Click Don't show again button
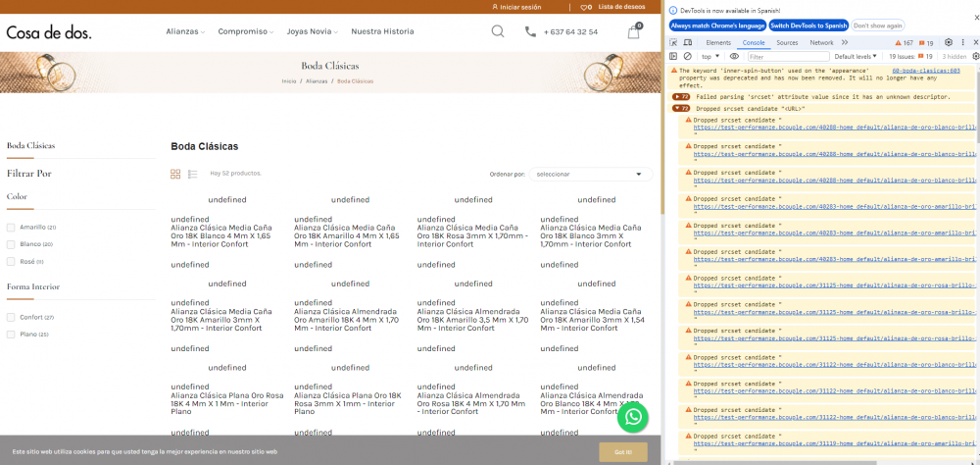 (877, 26)
